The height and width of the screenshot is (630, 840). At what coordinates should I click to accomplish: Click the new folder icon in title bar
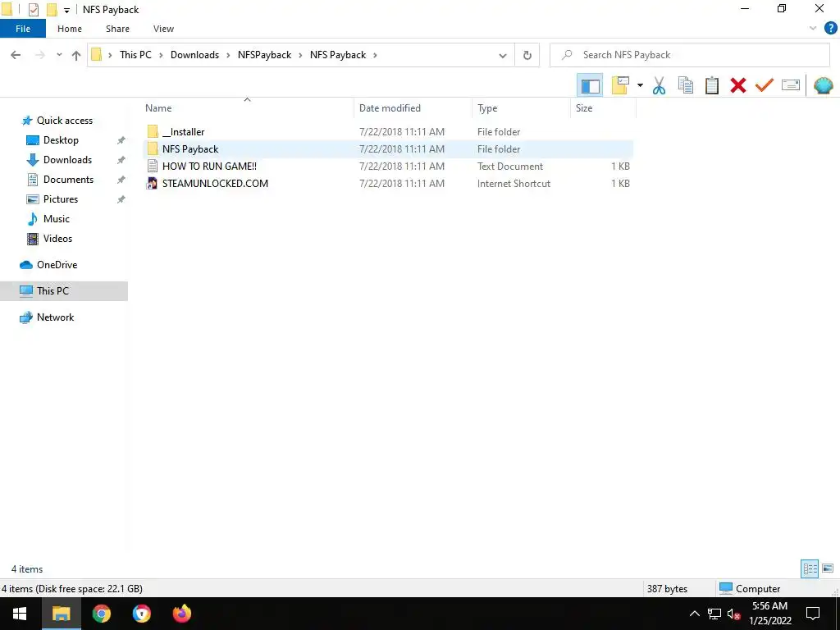pyautogui.click(x=52, y=10)
